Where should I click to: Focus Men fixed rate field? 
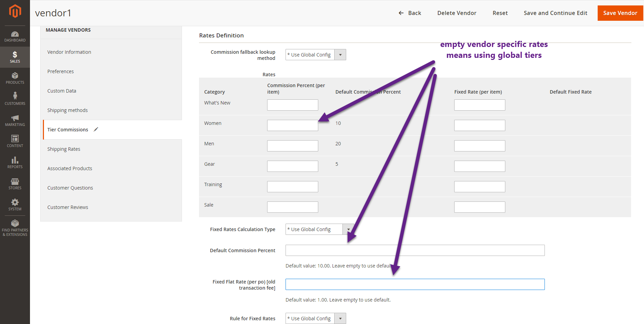[479, 146]
